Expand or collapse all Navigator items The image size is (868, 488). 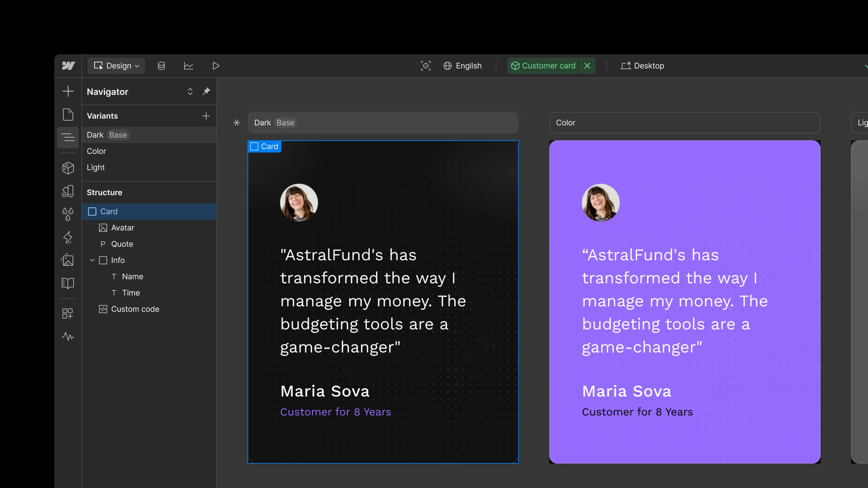[x=190, y=91]
